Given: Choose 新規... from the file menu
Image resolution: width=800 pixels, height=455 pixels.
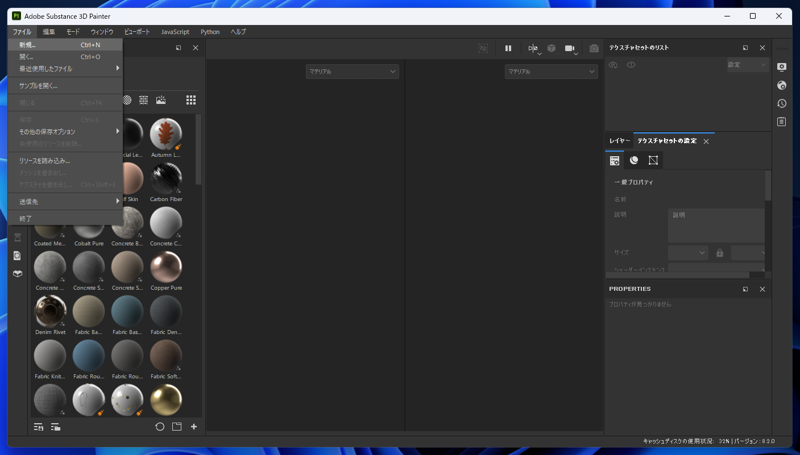Looking at the screenshot, I should point(65,45).
